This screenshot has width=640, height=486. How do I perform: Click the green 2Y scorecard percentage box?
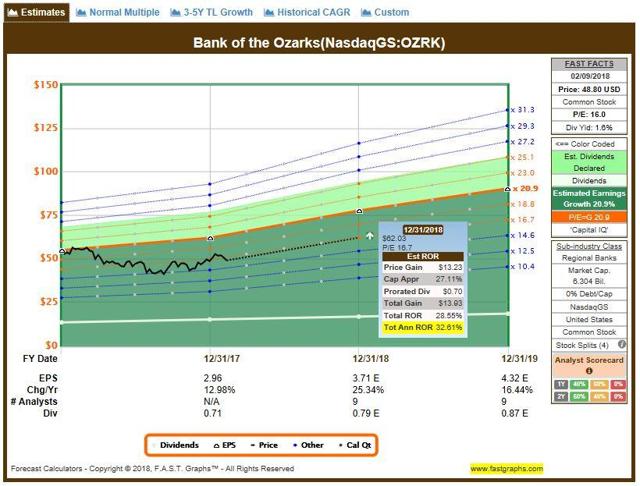(x=579, y=396)
